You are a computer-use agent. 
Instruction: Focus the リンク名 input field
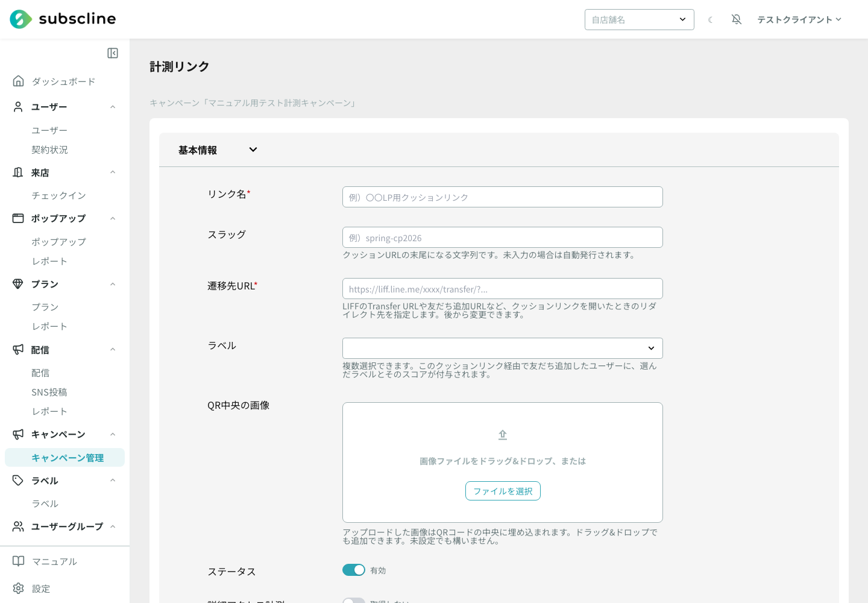[x=503, y=197]
